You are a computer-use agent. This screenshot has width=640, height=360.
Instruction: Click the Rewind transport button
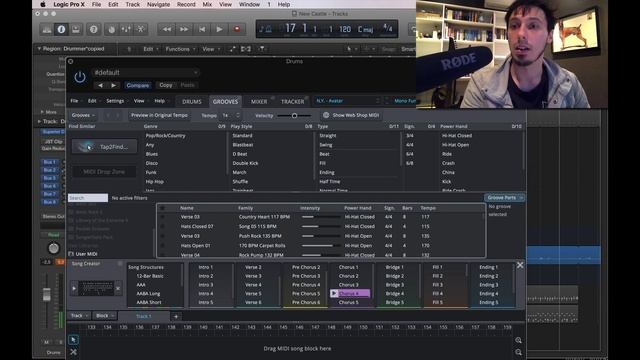pyautogui.click(x=167, y=29)
